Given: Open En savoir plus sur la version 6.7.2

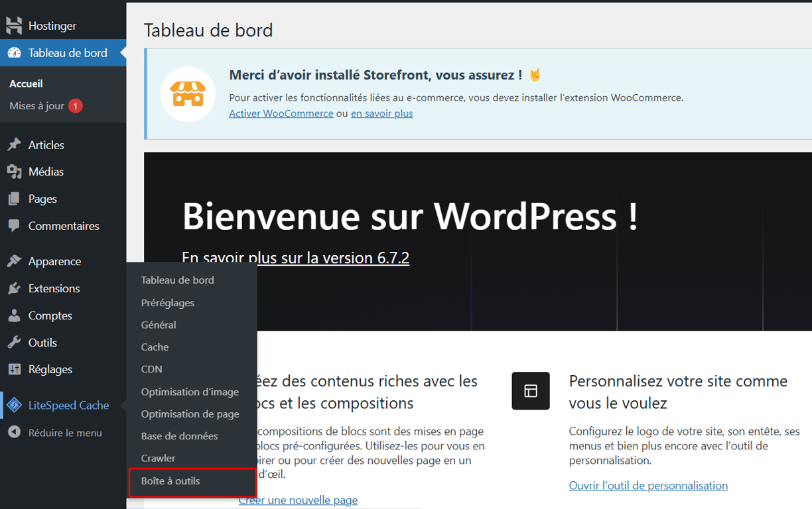Looking at the screenshot, I should [x=296, y=258].
